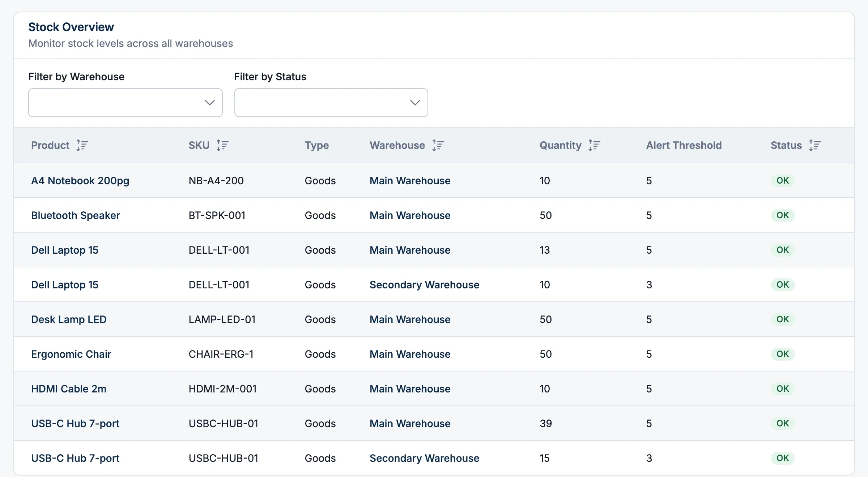Click the SKU sort icon
Viewport: 868px width, 477px height.
coord(222,145)
